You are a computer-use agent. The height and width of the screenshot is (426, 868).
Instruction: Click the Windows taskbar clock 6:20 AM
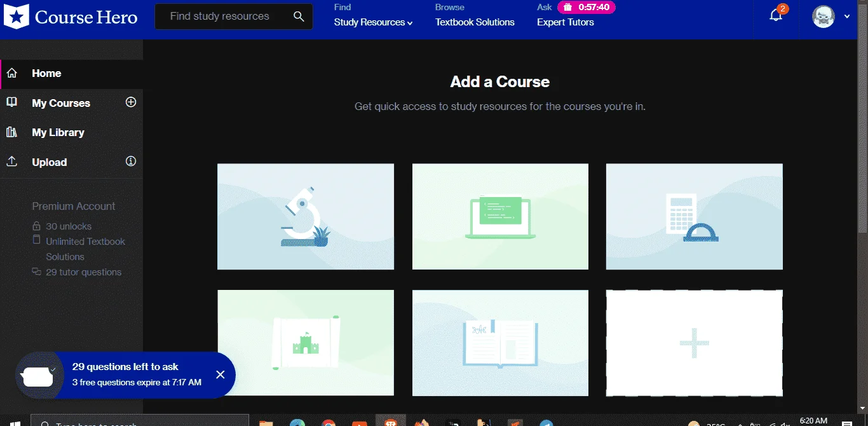click(813, 421)
